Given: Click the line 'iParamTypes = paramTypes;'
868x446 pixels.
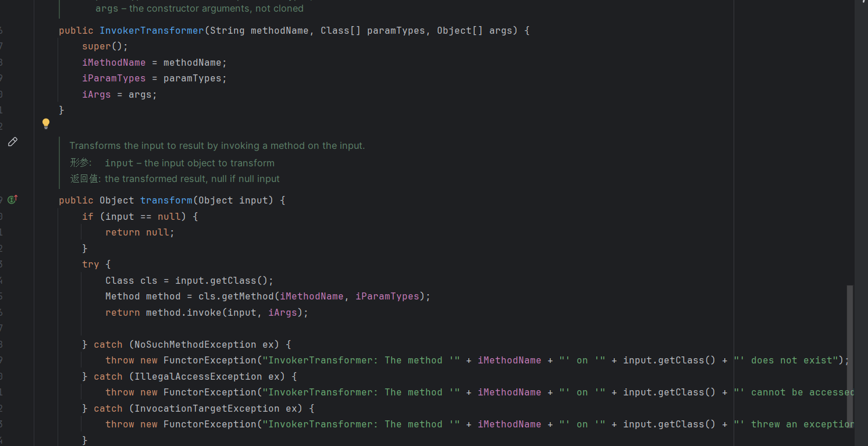Looking at the screenshot, I should tap(155, 79).
